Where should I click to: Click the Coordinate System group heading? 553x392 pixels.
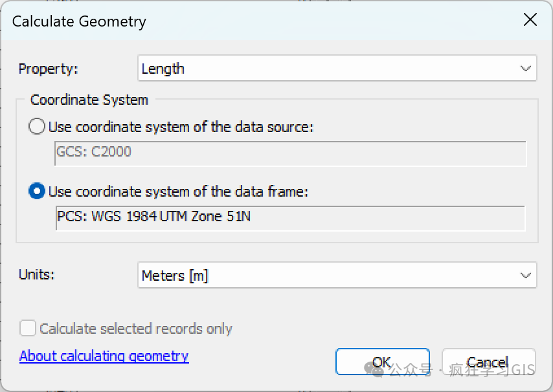(89, 100)
